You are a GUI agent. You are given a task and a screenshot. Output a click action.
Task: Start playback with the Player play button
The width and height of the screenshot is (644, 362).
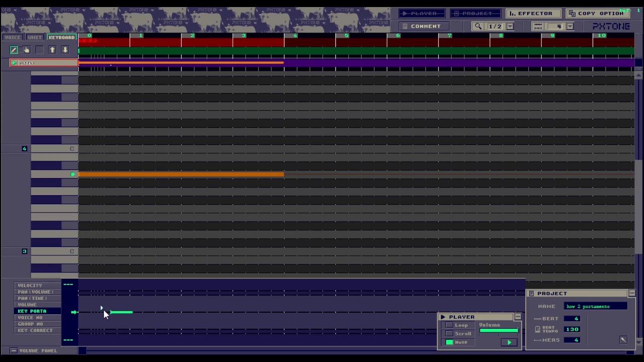pos(509,342)
